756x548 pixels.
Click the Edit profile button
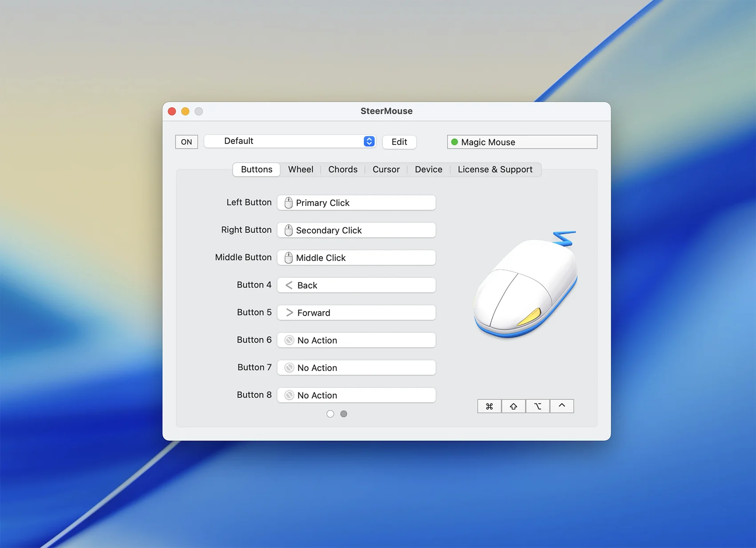coord(399,142)
